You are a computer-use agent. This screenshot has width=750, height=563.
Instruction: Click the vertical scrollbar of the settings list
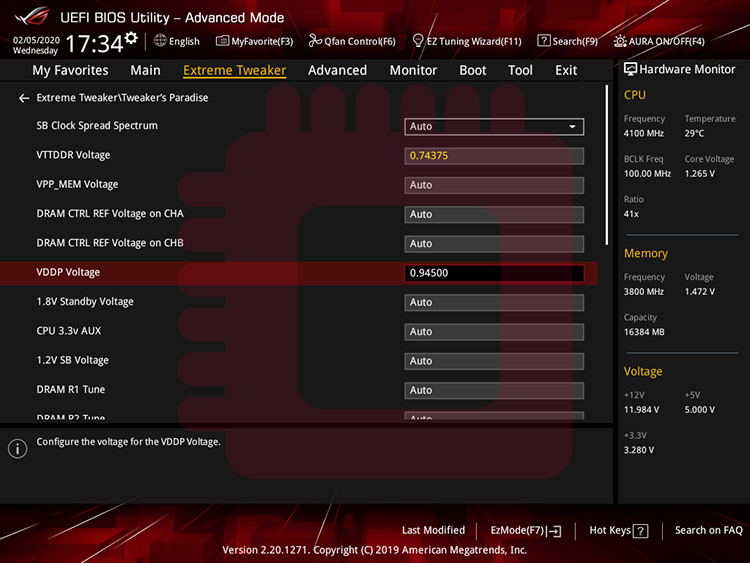pos(606,165)
